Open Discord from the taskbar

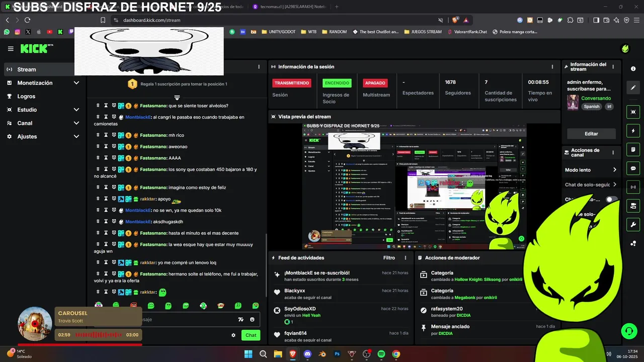[x=308, y=354]
